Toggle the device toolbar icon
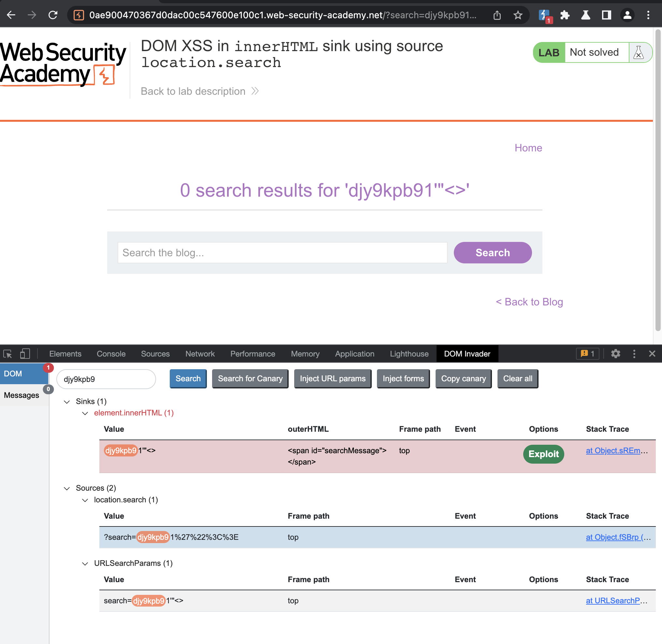This screenshot has width=662, height=644. [25, 354]
